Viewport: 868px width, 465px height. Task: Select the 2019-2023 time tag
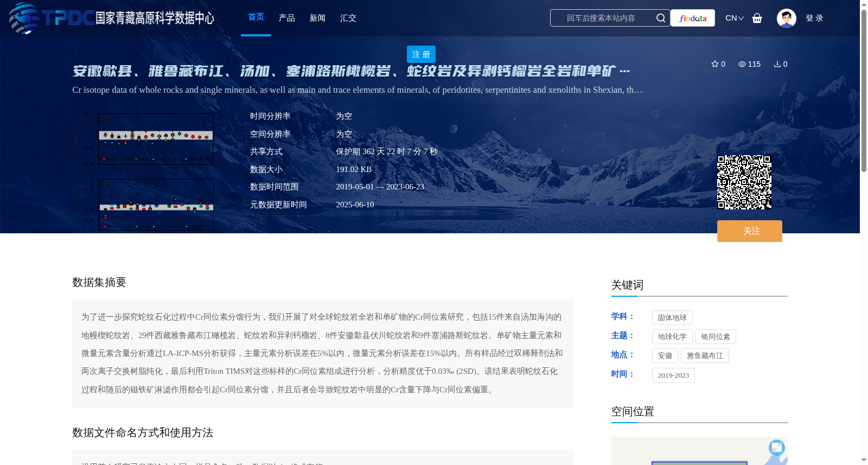[x=673, y=375]
